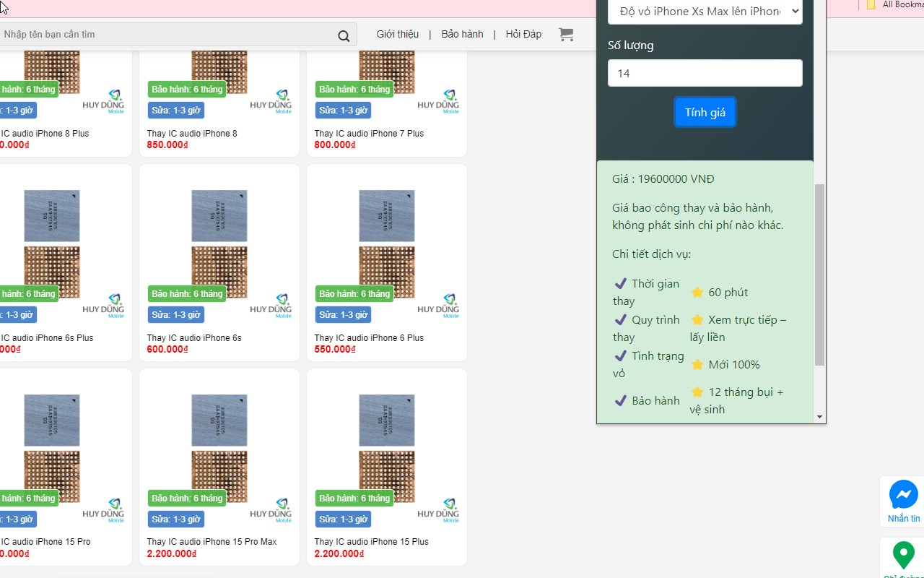This screenshot has height=578, width=924.
Task: Click the Tính giá button
Action: click(x=705, y=113)
